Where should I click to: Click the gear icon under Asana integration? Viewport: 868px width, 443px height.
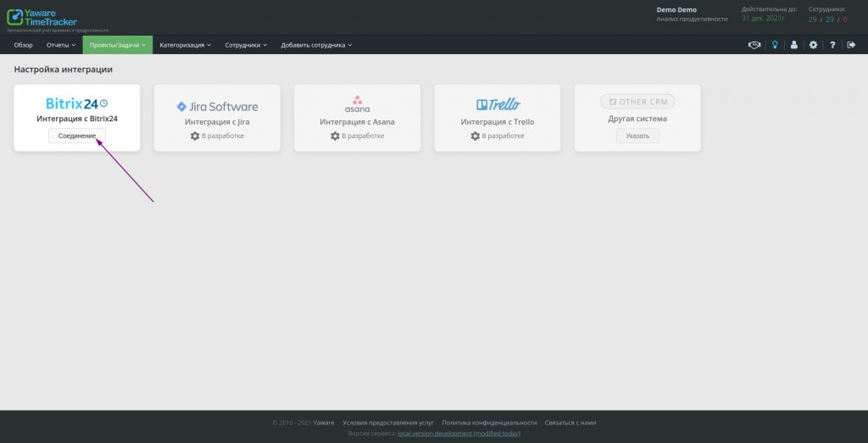(335, 136)
